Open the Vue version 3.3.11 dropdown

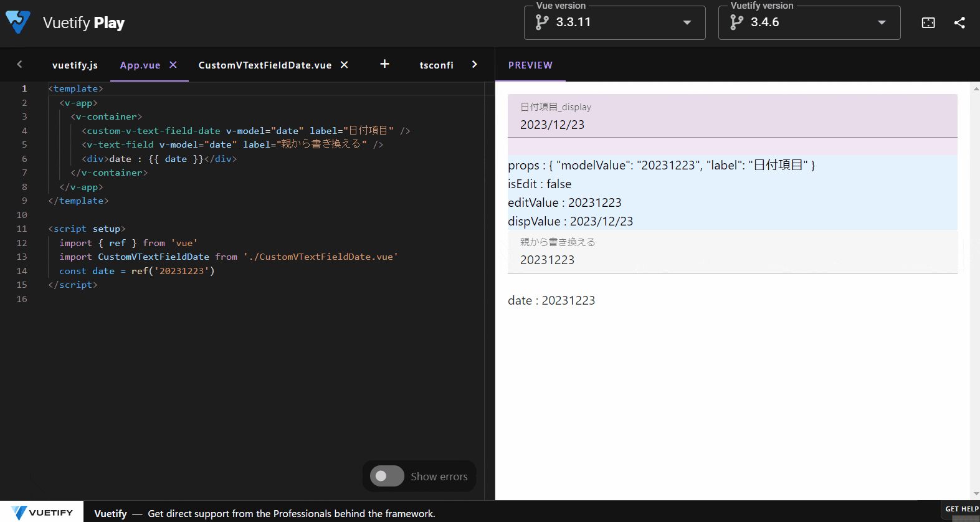coord(614,22)
